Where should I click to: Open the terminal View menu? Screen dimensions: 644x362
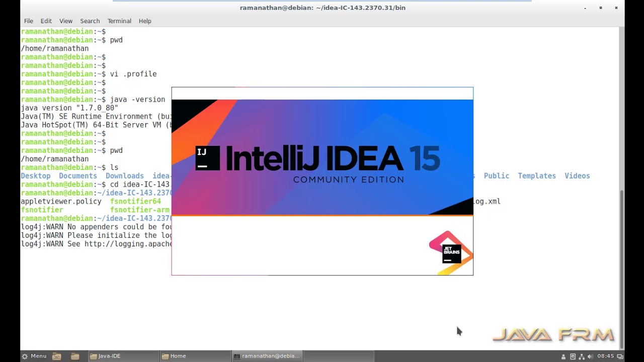coord(66,21)
